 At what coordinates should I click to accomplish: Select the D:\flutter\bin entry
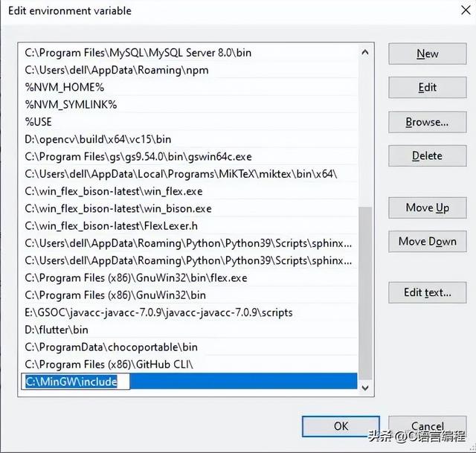click(190, 330)
